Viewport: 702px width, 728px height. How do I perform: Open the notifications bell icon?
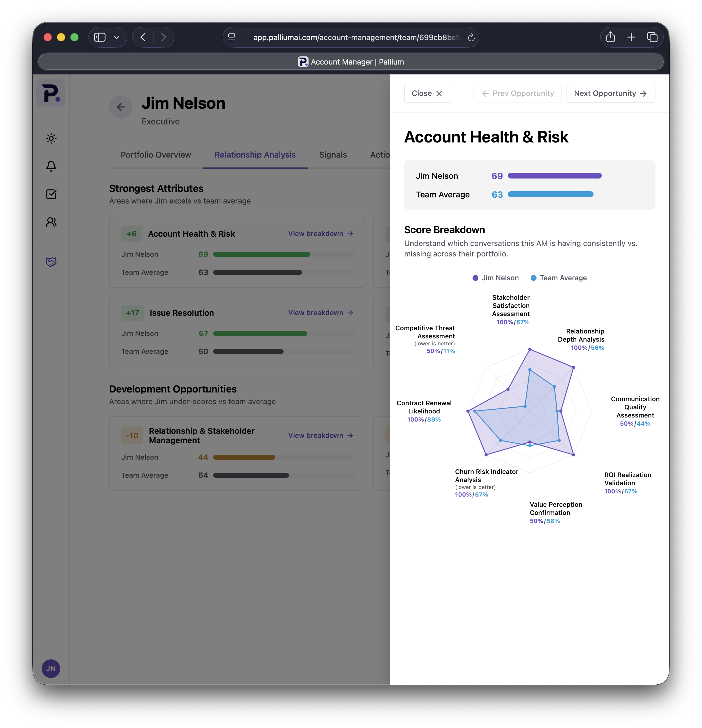click(x=51, y=166)
